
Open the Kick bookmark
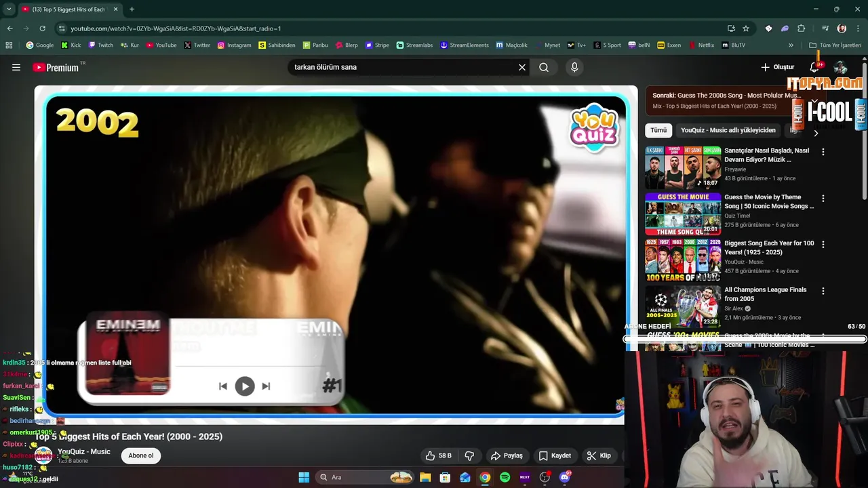click(x=71, y=45)
